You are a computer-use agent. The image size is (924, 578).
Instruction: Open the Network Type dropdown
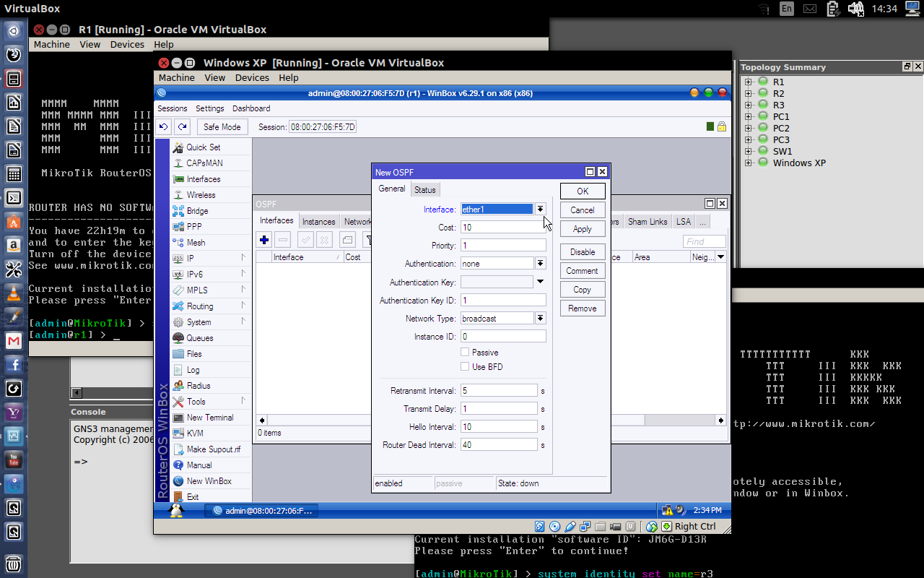(540, 319)
